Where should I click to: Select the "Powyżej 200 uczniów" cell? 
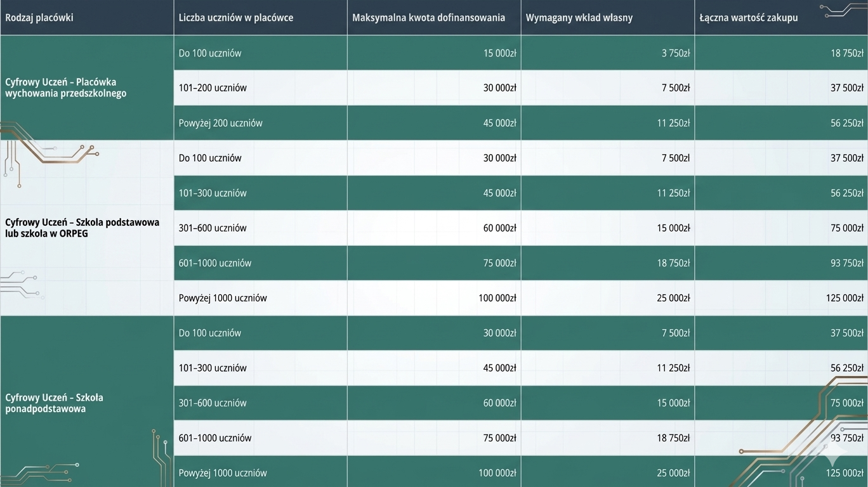[x=220, y=123]
